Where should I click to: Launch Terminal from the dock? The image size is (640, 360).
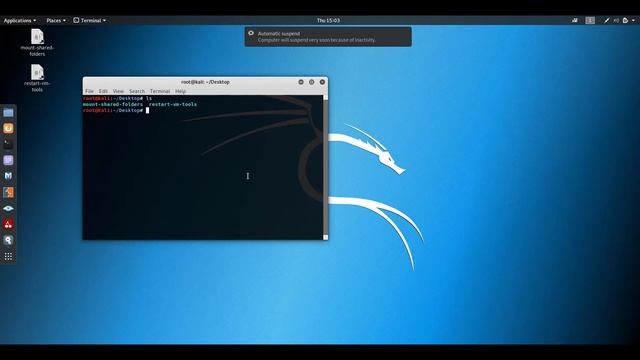[8, 144]
